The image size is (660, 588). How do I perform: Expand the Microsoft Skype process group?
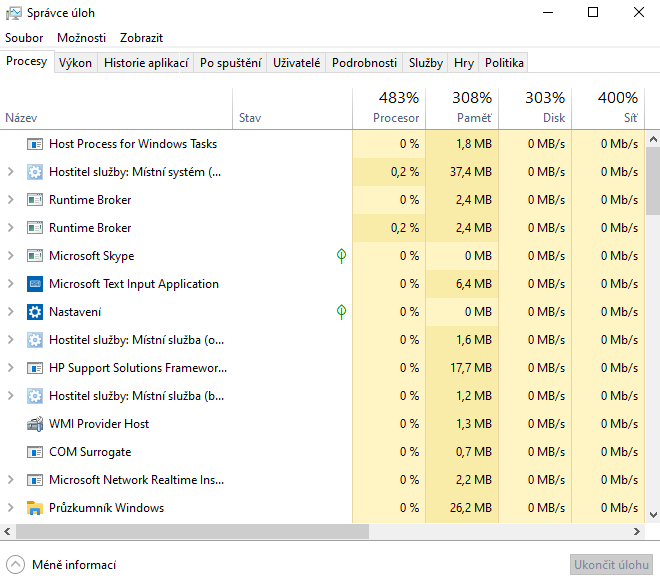point(11,255)
